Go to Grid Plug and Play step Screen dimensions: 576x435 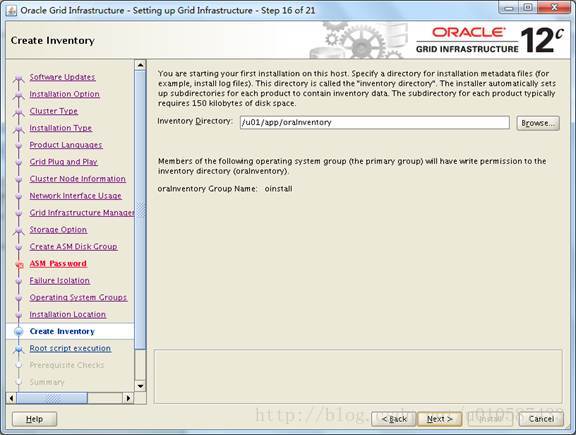pyautogui.click(x=63, y=162)
